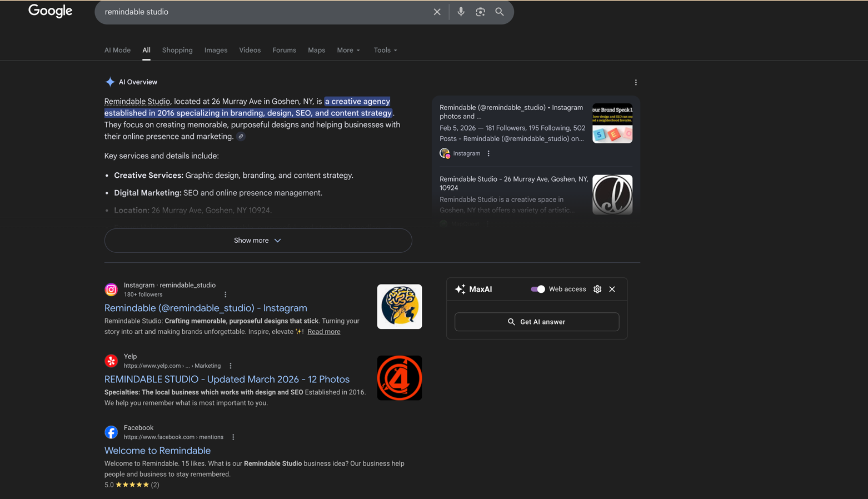This screenshot has width=868, height=499.
Task: Switch to Forums tab
Action: tap(284, 50)
